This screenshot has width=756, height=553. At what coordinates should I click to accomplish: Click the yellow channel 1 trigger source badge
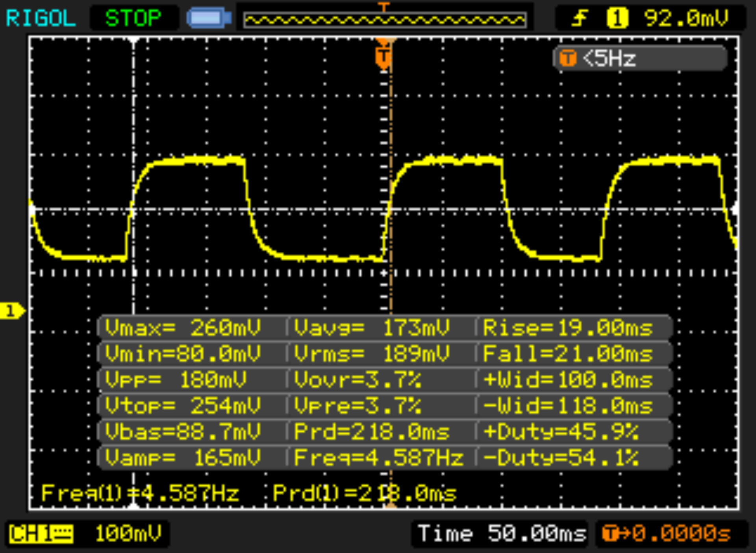click(617, 18)
